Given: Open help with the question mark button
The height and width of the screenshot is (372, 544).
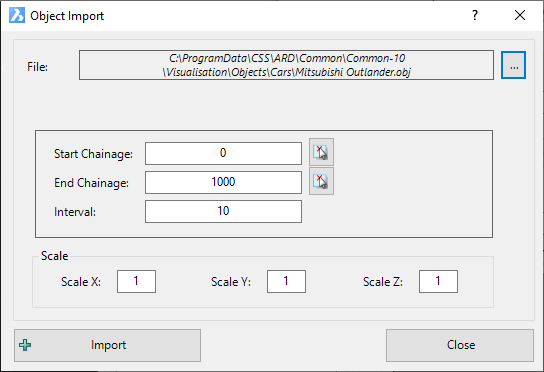Looking at the screenshot, I should [x=475, y=15].
